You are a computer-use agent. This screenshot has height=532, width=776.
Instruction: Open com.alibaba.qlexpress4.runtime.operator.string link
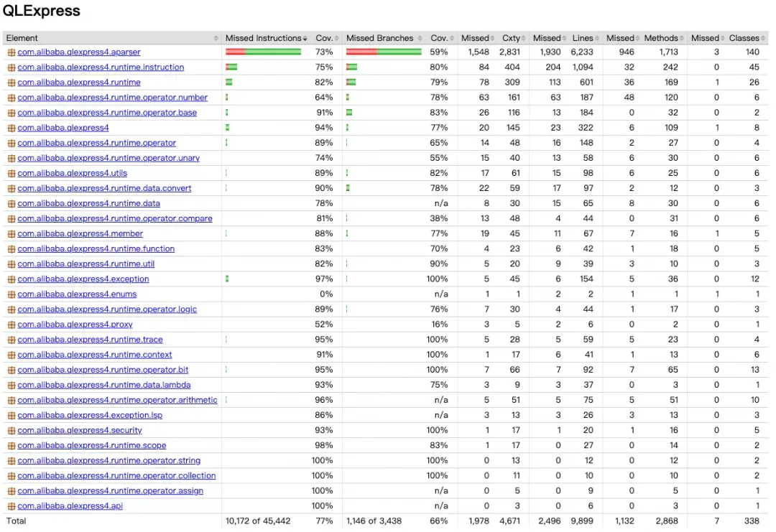pos(109,461)
